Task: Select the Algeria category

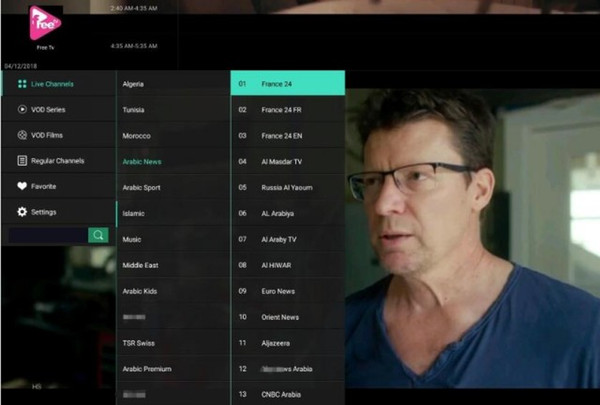Action: [x=173, y=84]
